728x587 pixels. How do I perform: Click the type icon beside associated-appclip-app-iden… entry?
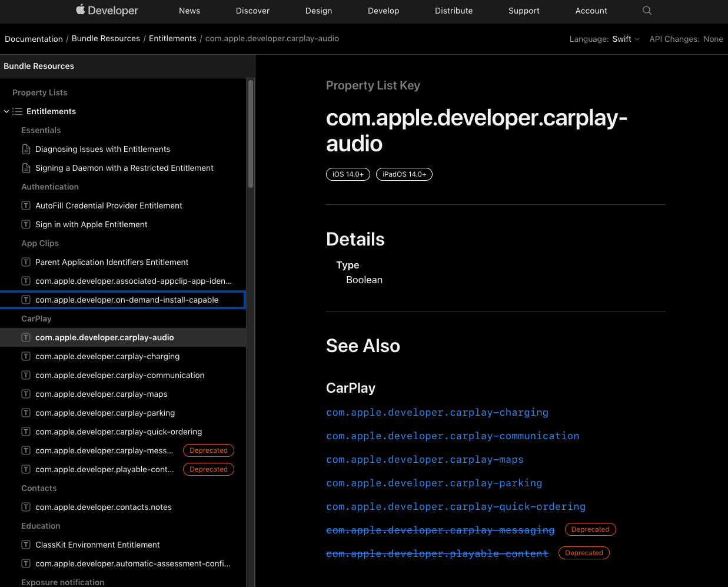(26, 281)
